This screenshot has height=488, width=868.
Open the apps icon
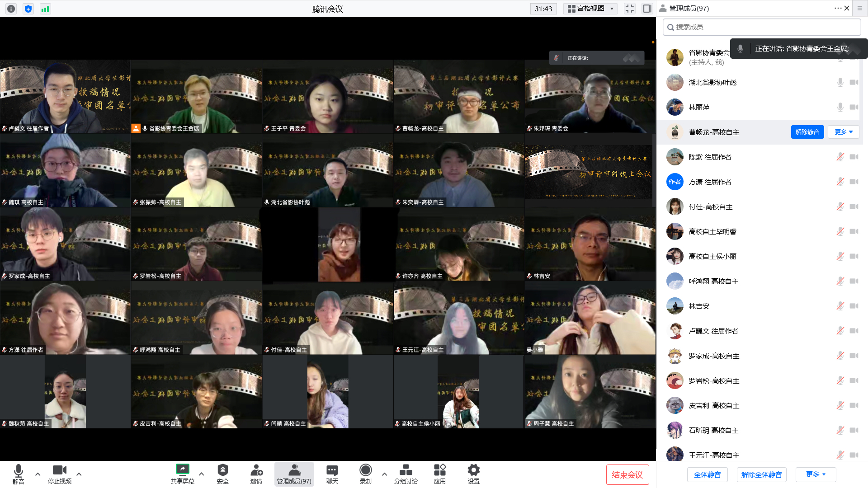coord(439,470)
